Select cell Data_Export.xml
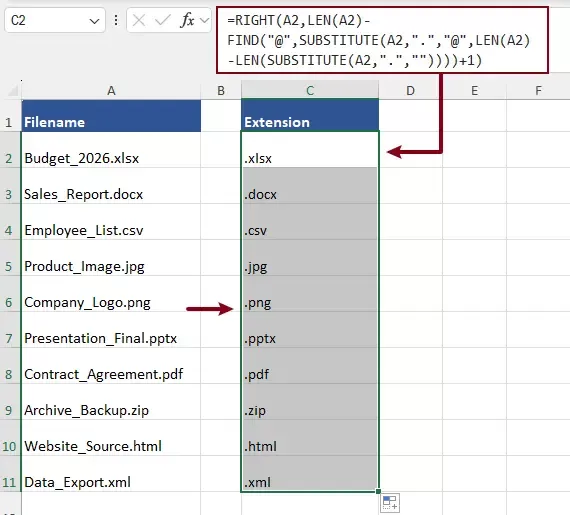This screenshot has height=515, width=570. click(111, 474)
